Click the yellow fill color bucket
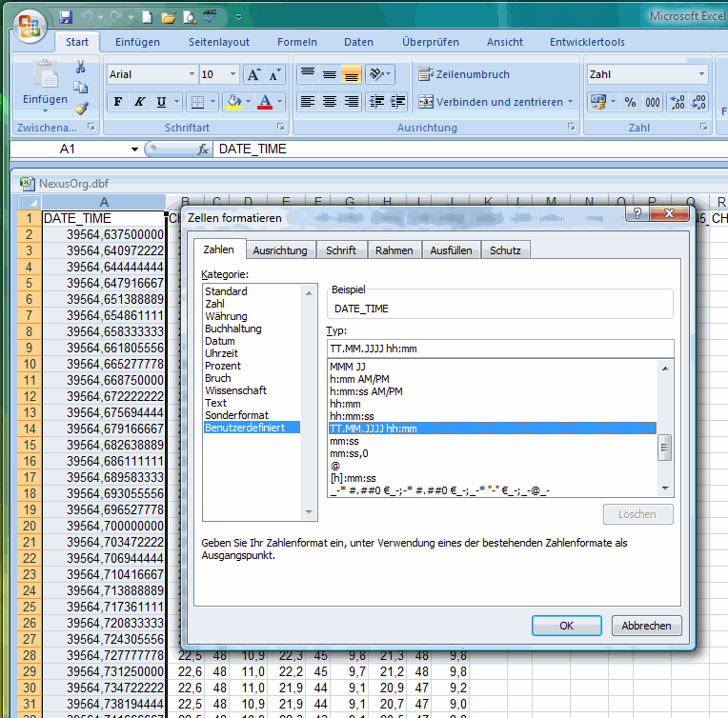The width and height of the screenshot is (728, 718). pyautogui.click(x=233, y=102)
